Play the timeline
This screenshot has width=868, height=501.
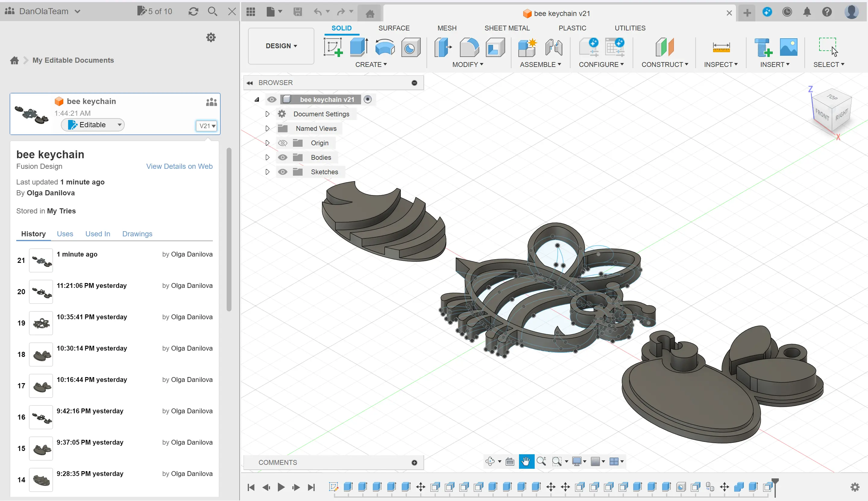click(281, 487)
